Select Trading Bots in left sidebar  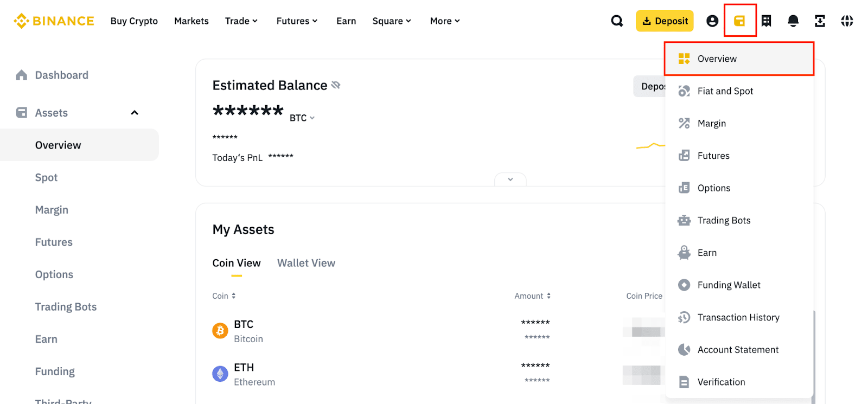click(x=66, y=307)
